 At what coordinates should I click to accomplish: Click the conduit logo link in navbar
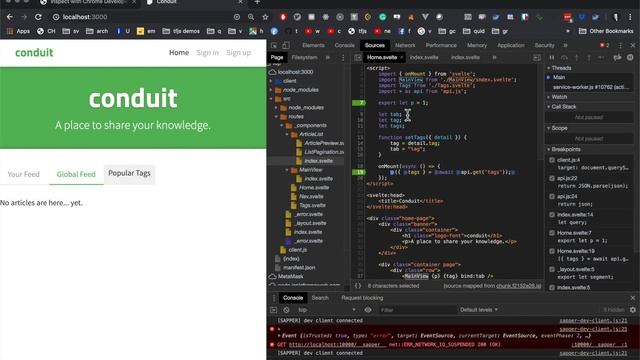pyautogui.click(x=34, y=53)
